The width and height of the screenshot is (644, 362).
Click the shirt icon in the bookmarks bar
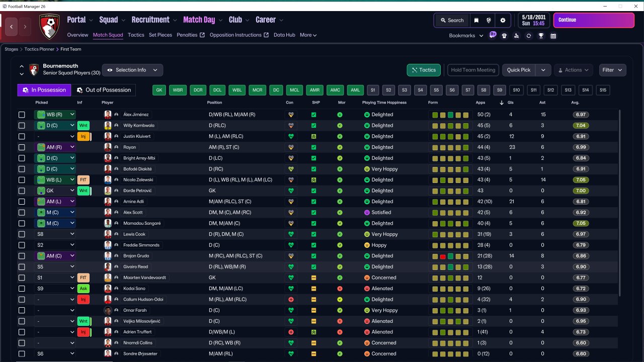pos(504,36)
